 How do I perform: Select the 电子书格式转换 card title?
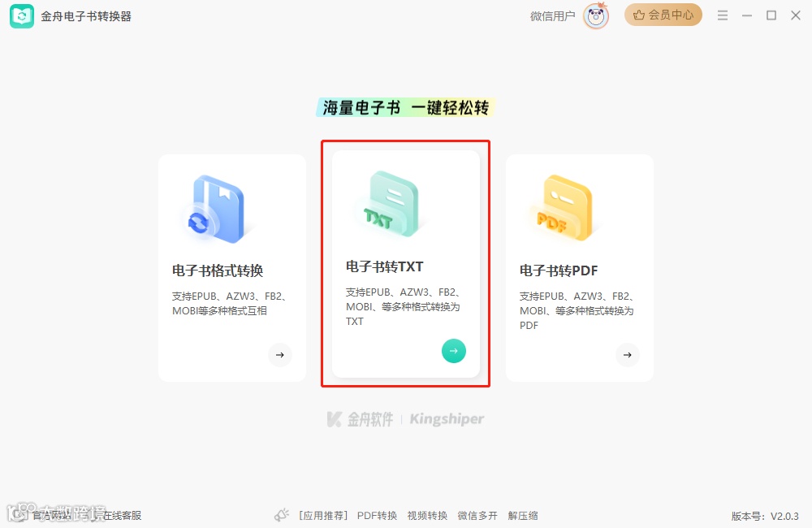click(x=218, y=270)
